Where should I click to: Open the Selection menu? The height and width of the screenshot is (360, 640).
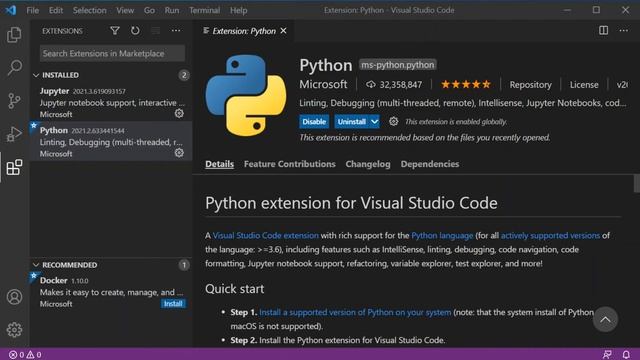click(x=89, y=10)
